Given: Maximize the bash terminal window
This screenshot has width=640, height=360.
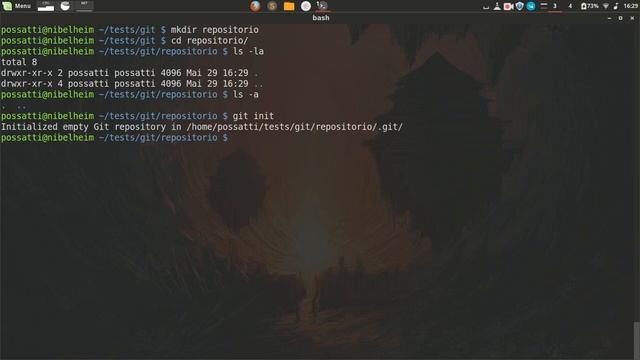Looking at the screenshot, I should pyautogui.click(x=620, y=18).
